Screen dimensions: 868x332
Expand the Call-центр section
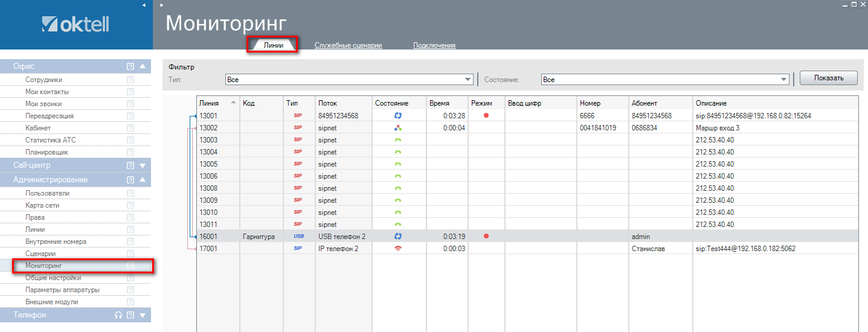pos(143,165)
